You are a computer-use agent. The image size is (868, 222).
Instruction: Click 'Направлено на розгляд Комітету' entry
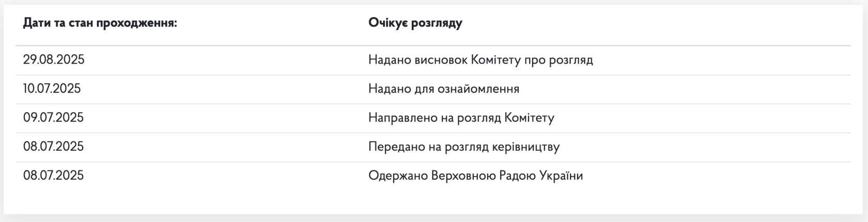click(x=461, y=118)
